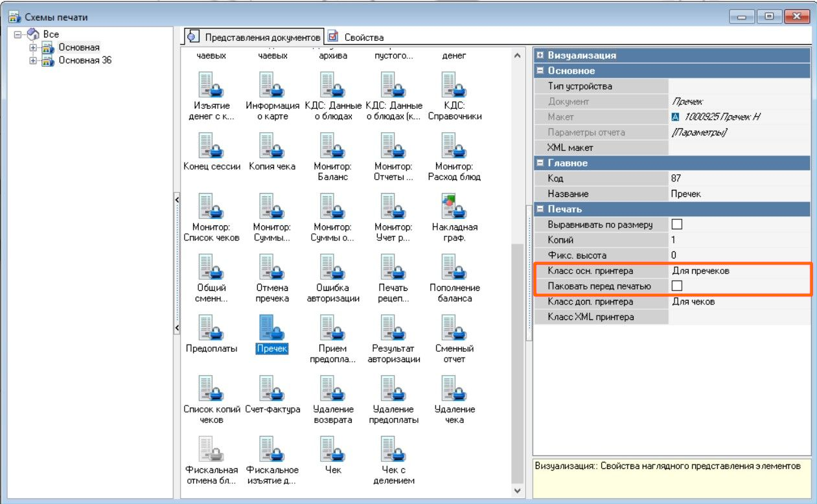Click the icon list scrollbar down arrow

coord(517,491)
